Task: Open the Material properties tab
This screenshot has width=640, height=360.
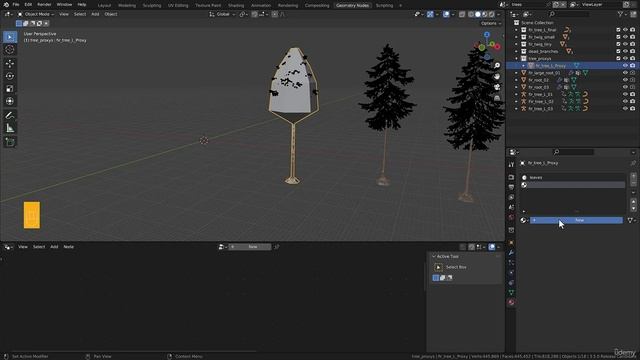Action: pyautogui.click(x=511, y=302)
